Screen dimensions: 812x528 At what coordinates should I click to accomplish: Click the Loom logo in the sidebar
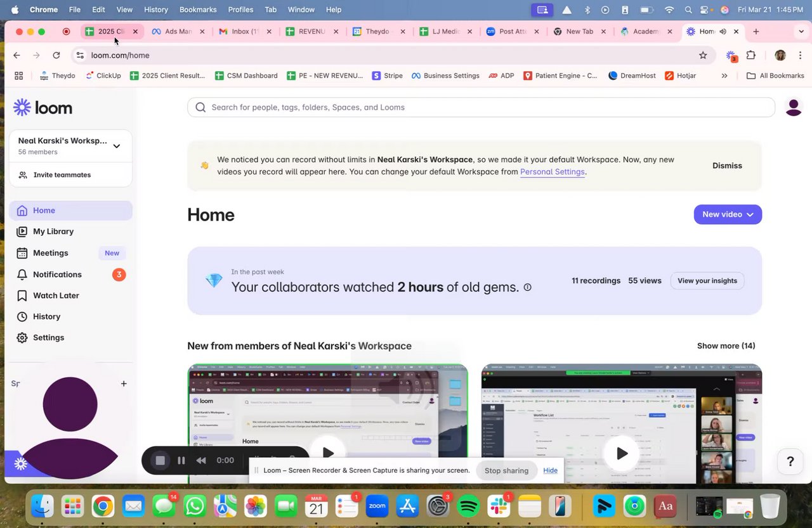pyautogui.click(x=43, y=108)
